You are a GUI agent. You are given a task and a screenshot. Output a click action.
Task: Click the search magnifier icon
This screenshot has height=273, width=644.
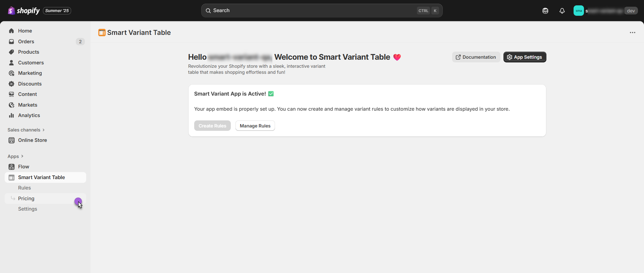(x=208, y=11)
